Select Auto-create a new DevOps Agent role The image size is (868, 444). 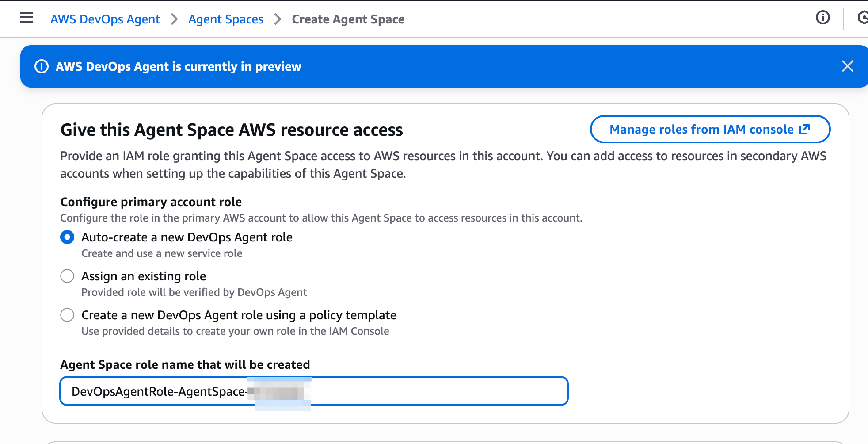[x=67, y=237]
